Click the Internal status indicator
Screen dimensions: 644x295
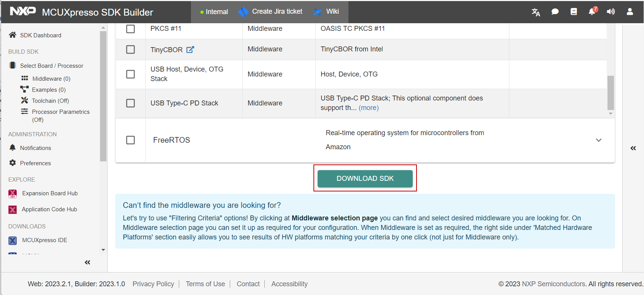coord(214,12)
